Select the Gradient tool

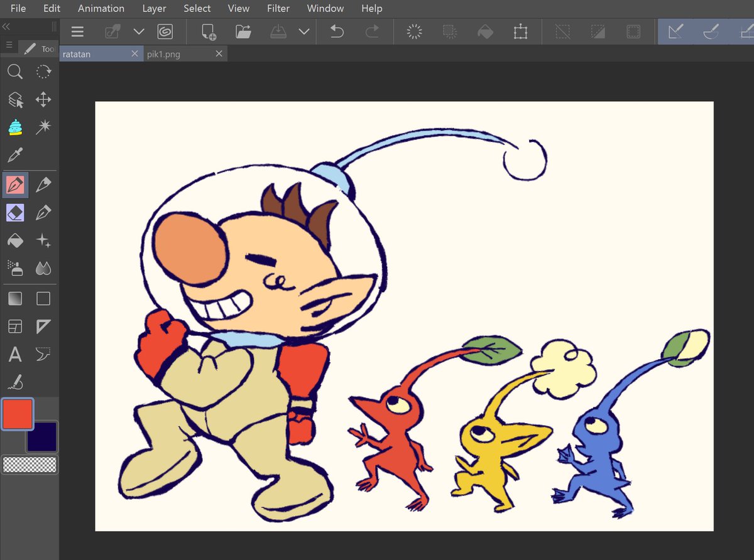(x=15, y=298)
